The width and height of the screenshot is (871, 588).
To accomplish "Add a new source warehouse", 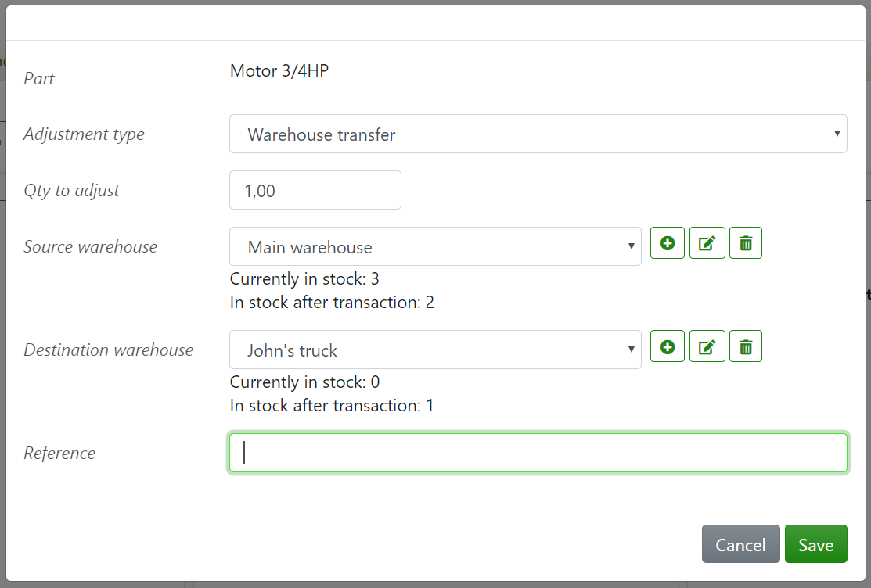I will click(x=667, y=242).
